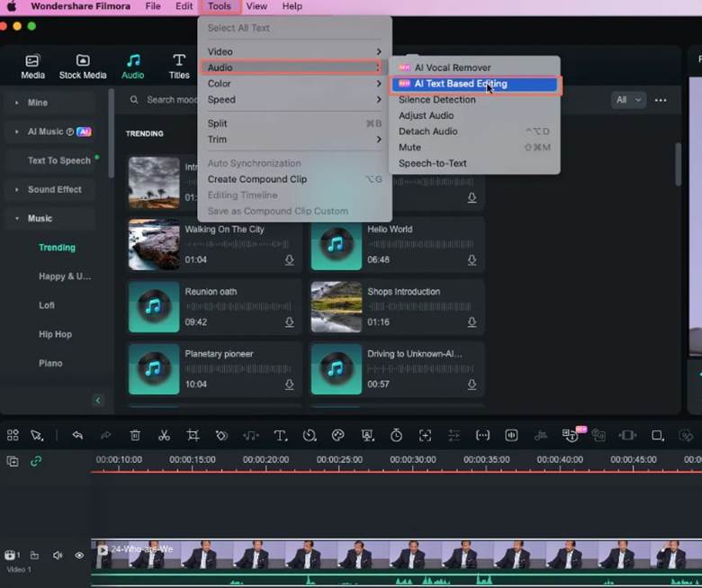Collapse the sidebar panel arrow

point(98,400)
